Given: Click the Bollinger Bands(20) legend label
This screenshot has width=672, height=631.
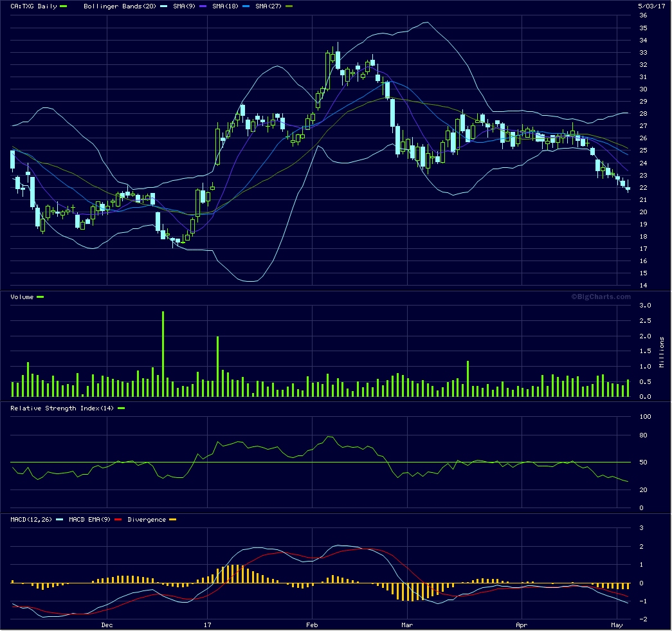Looking at the screenshot, I should [120, 6].
